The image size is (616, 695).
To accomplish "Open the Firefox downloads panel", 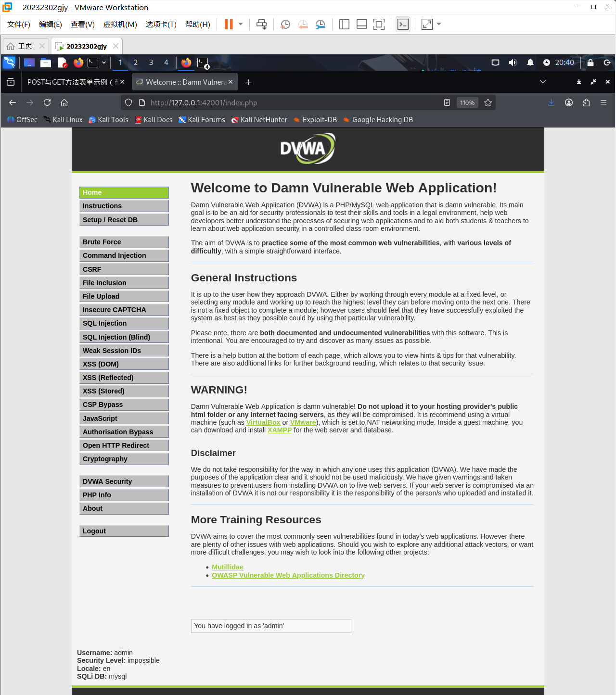I will point(552,102).
